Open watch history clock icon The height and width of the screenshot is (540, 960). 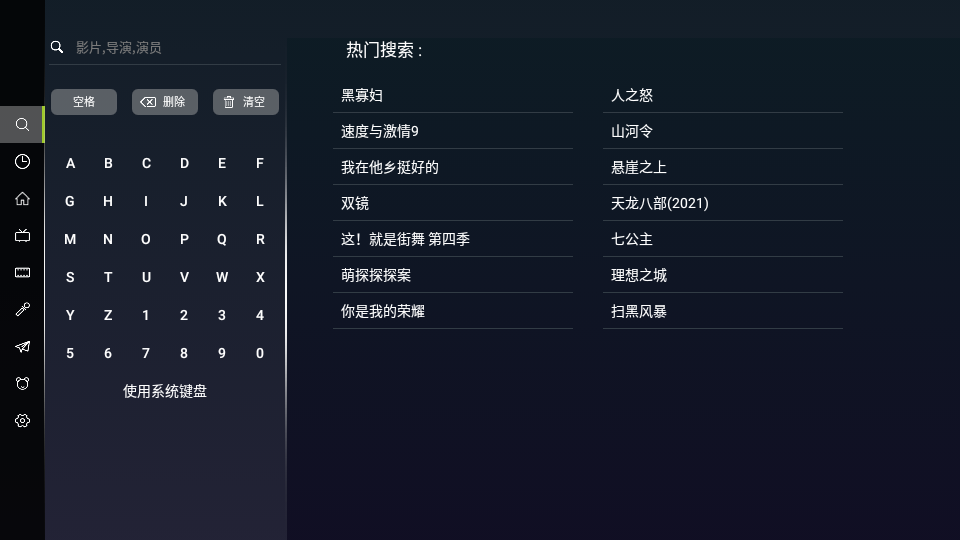point(22,162)
